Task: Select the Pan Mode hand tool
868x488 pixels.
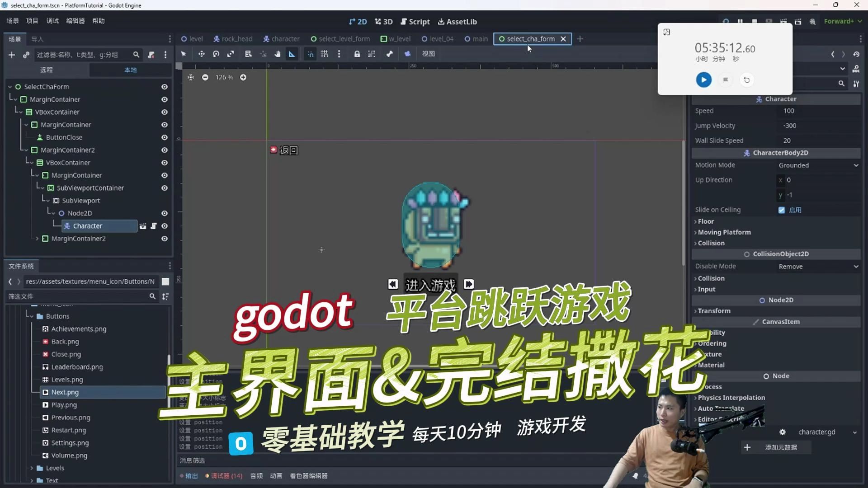Action: (x=278, y=54)
